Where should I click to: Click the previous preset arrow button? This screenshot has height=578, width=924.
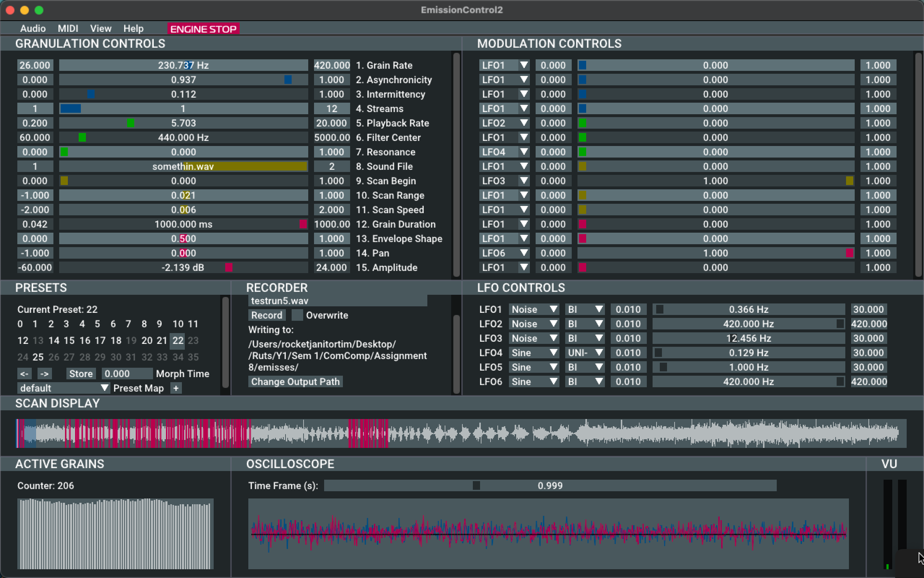tap(24, 373)
